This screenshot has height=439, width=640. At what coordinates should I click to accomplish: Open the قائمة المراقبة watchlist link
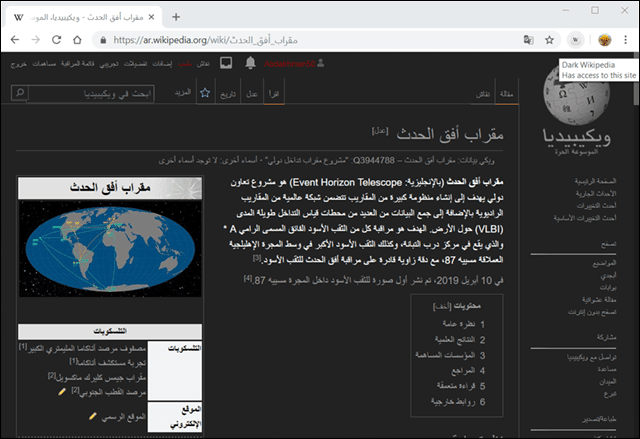pos(78,64)
